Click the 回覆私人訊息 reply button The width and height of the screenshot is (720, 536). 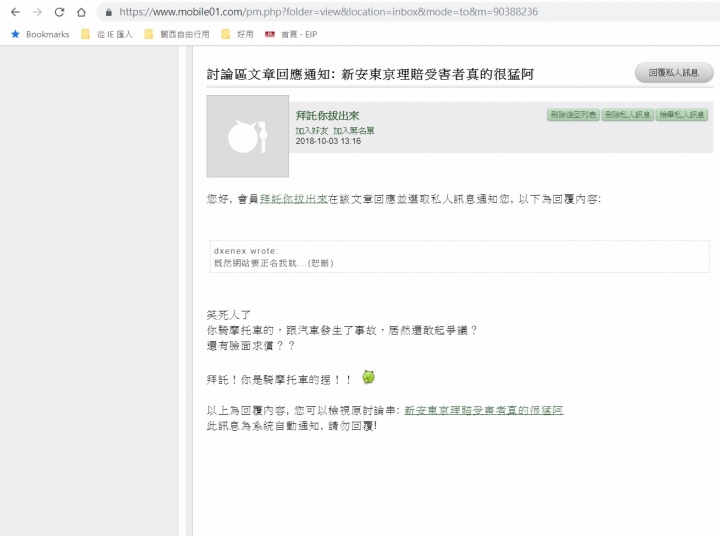pos(674,73)
